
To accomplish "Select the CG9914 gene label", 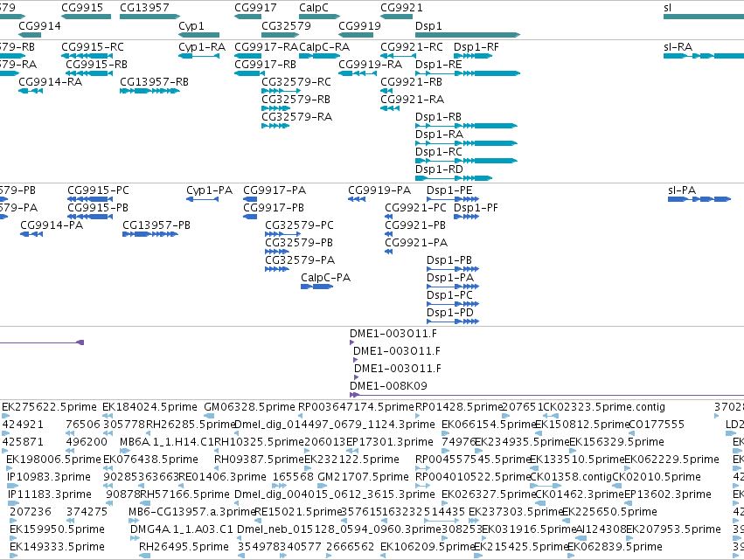I will pos(39,25).
